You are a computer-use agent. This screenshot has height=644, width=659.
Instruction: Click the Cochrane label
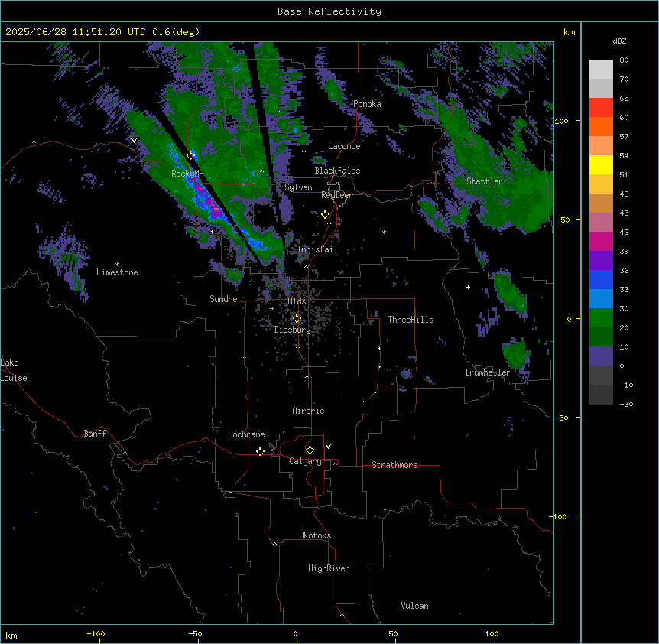click(x=246, y=434)
